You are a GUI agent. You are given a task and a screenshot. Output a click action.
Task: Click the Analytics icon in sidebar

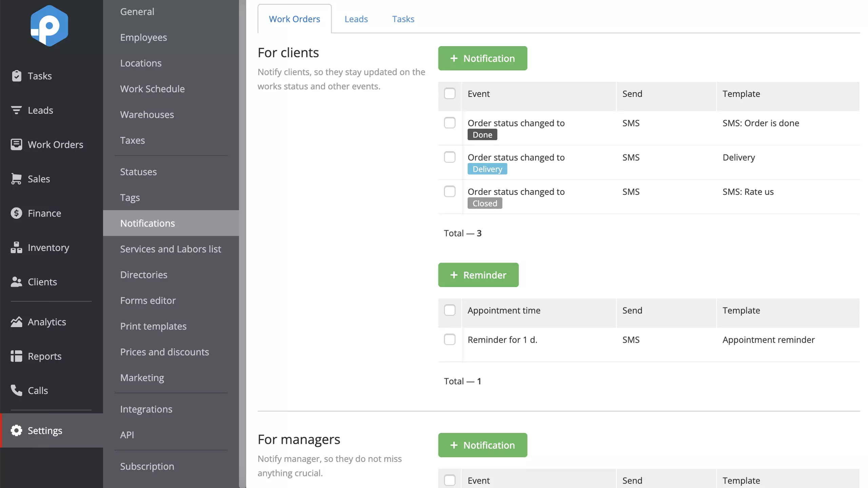click(x=16, y=322)
